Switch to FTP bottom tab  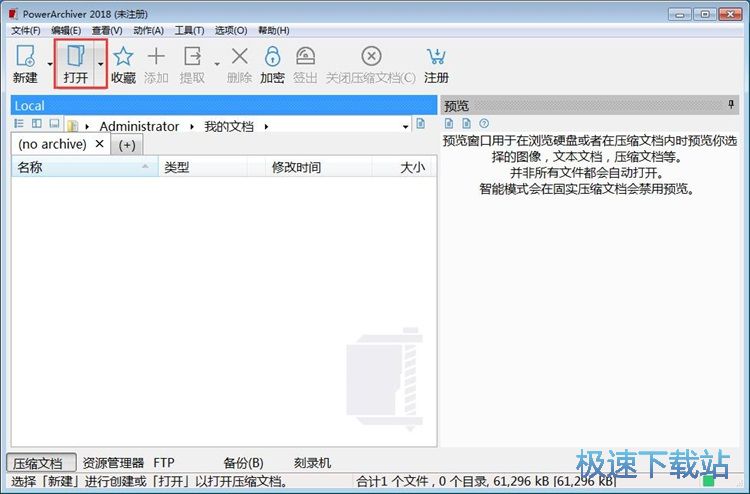coord(164,463)
